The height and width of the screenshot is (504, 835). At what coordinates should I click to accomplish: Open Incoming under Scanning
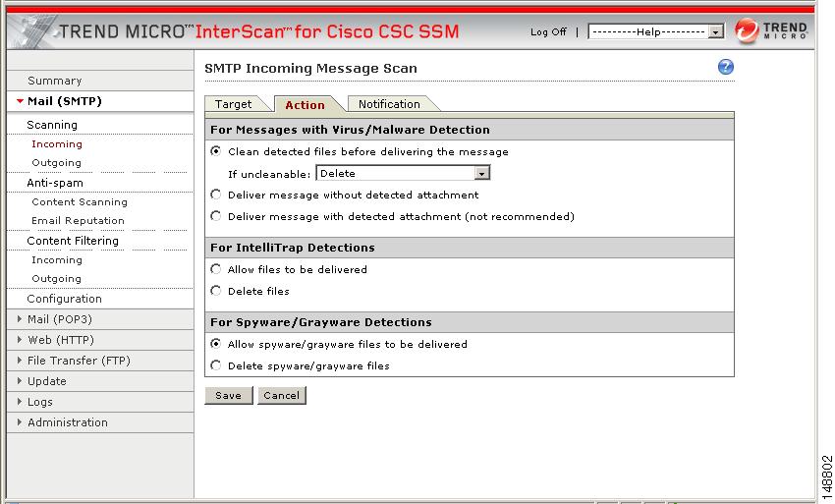point(56,143)
